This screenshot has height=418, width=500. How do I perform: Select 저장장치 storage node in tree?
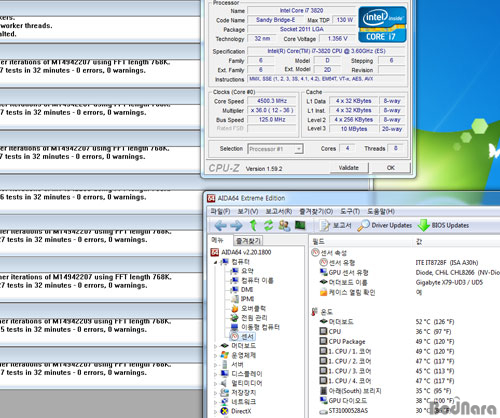(243, 392)
